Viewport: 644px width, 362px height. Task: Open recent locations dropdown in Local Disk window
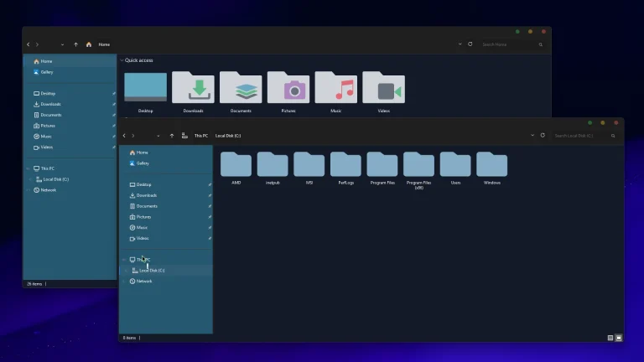click(x=158, y=135)
